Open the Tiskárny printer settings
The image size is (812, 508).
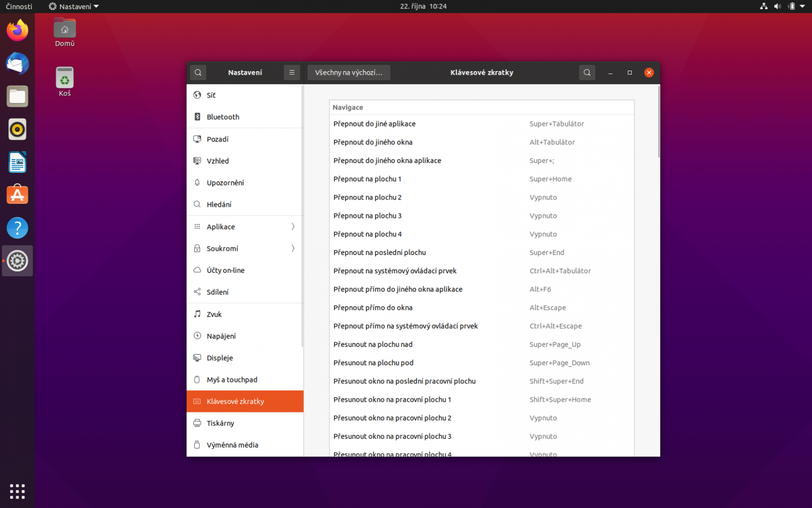(220, 423)
